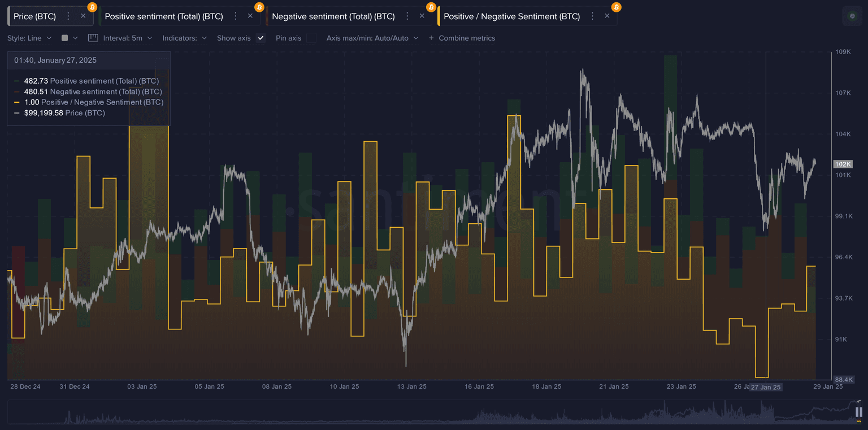
Task: Open Axis max/min Auto/Auto dropdown
Action: coord(372,38)
